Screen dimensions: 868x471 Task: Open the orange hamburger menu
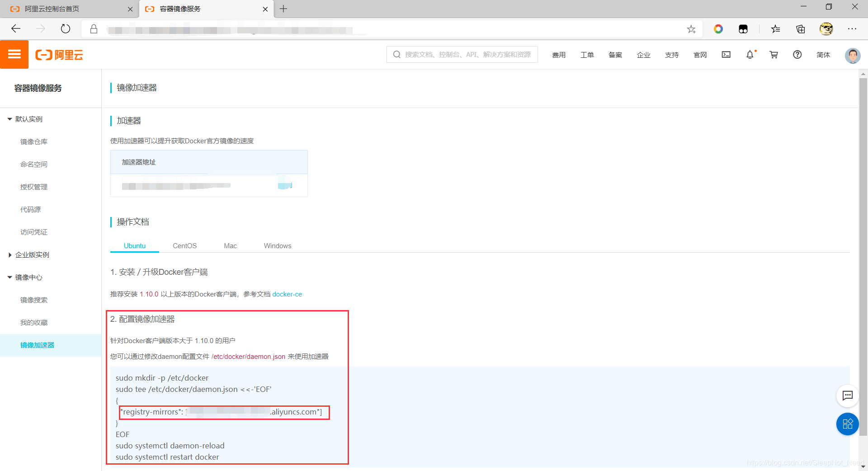point(14,54)
